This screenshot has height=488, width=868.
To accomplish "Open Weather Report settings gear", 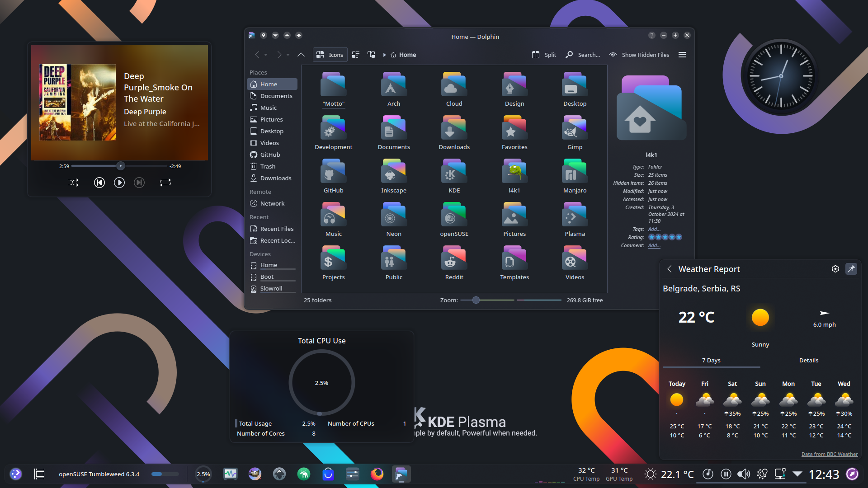I will click(x=835, y=269).
